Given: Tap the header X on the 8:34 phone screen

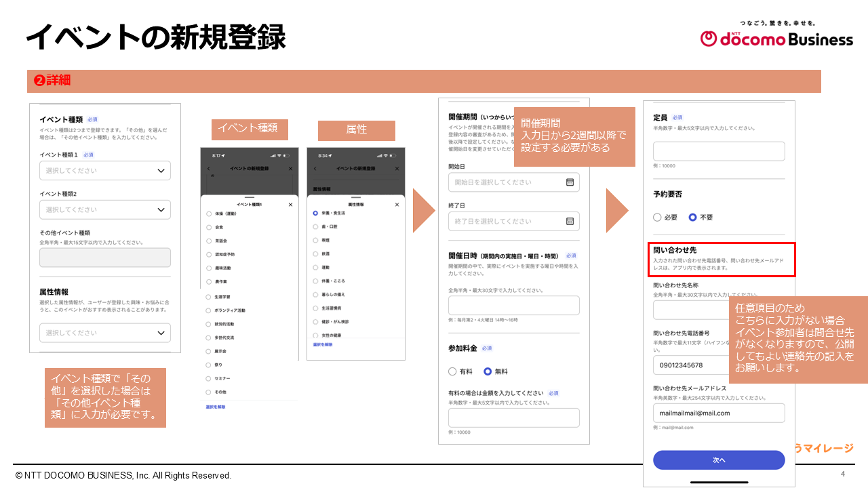Looking at the screenshot, I should tap(397, 168).
